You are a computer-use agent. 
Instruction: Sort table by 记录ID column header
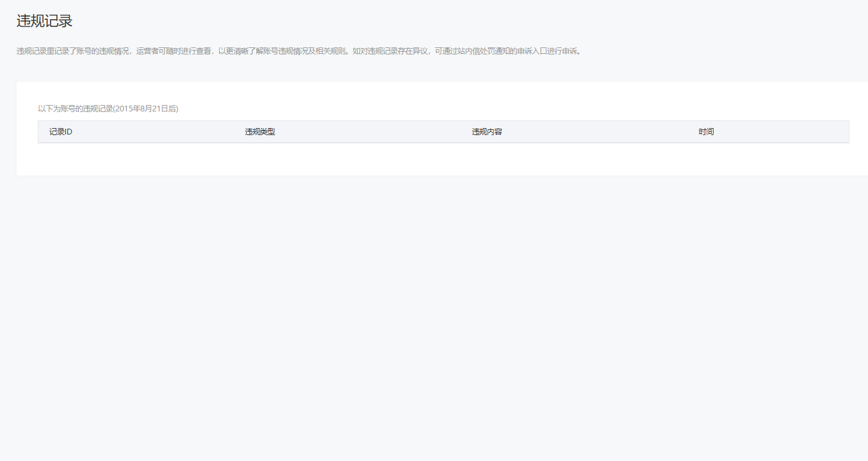[x=60, y=132]
